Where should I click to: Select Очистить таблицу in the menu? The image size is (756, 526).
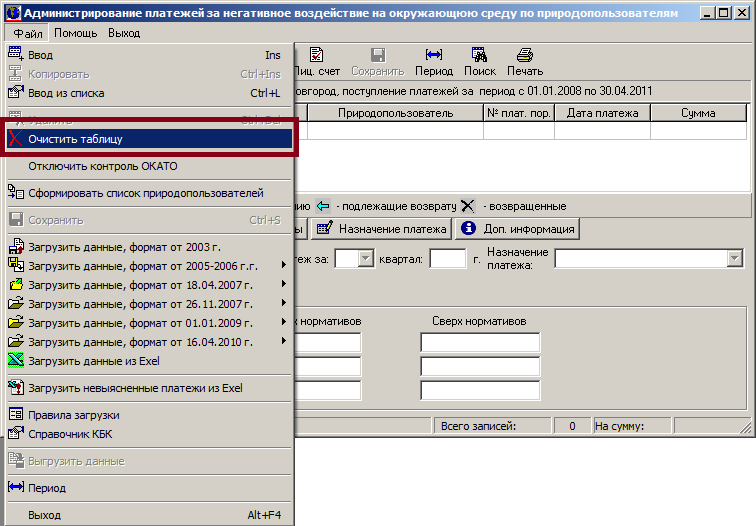75,140
